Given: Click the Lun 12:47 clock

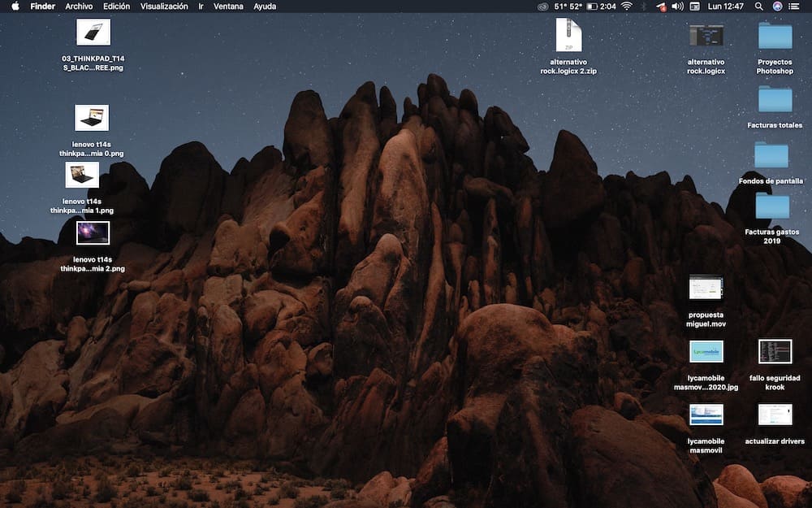Looking at the screenshot, I should 725,6.
